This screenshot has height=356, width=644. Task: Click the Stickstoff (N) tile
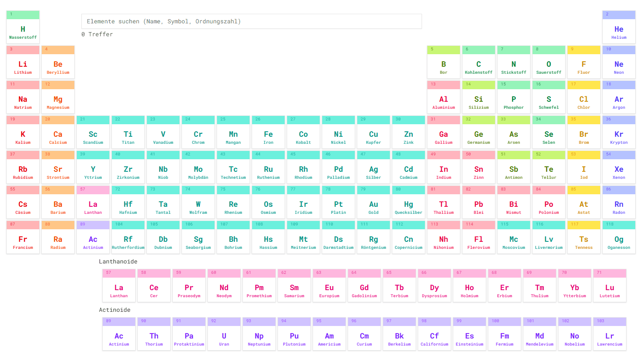click(x=514, y=62)
